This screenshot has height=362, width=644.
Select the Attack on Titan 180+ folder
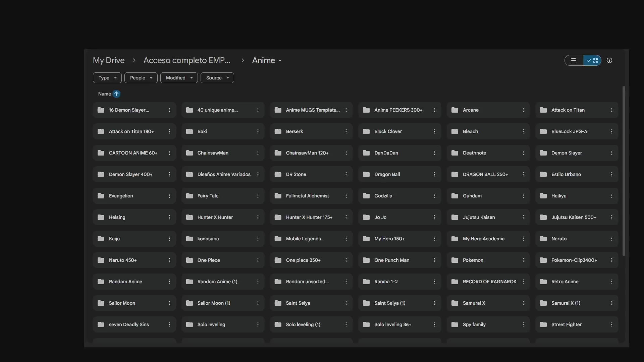134,131
